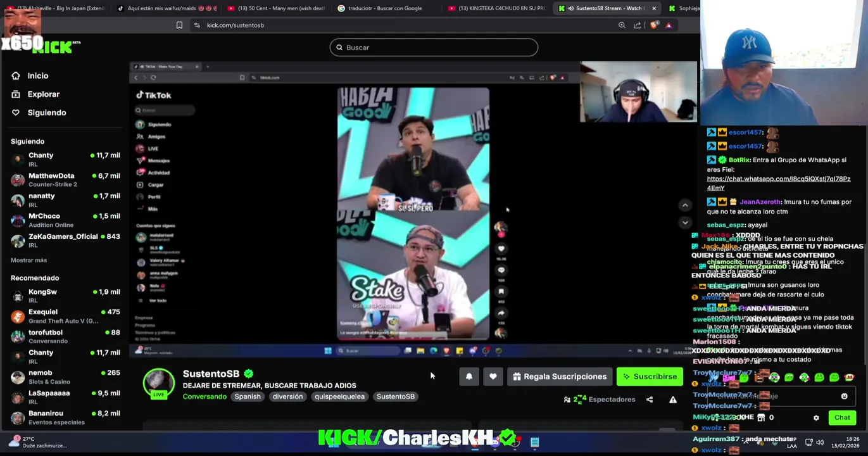Click Regala Suscripciones button
The height and width of the screenshot is (456, 868).
coord(560,377)
